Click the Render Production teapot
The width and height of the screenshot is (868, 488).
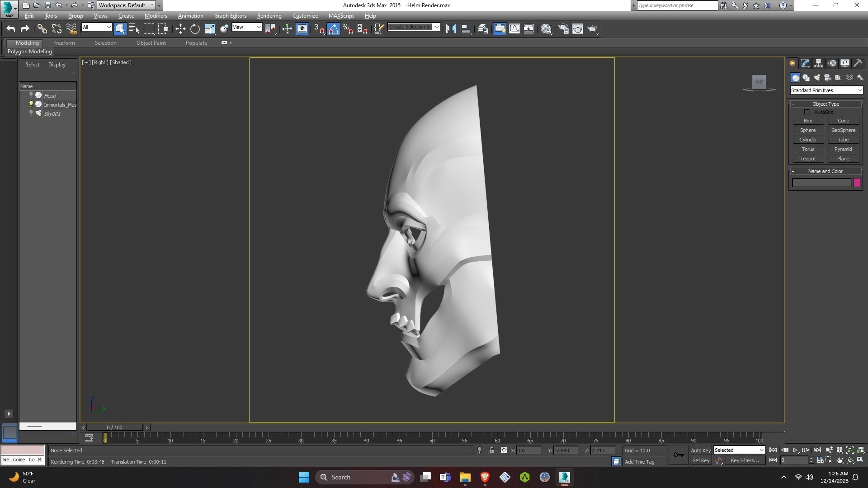(592, 29)
